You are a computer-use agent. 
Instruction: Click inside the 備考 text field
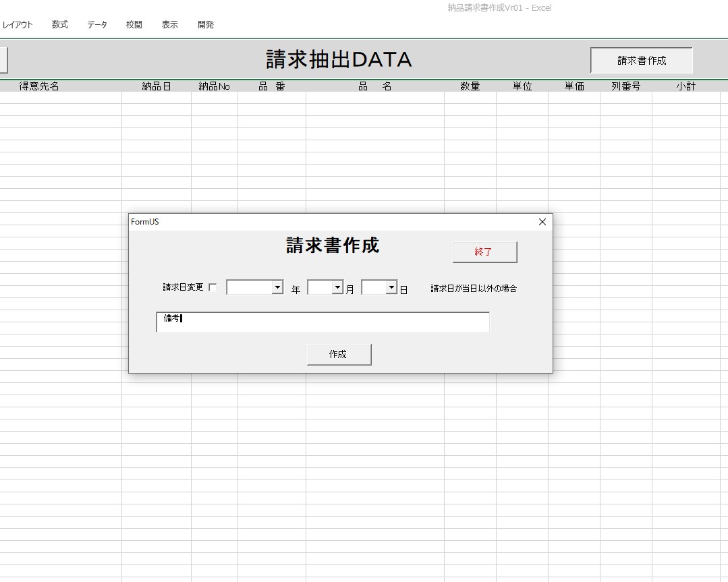323,322
